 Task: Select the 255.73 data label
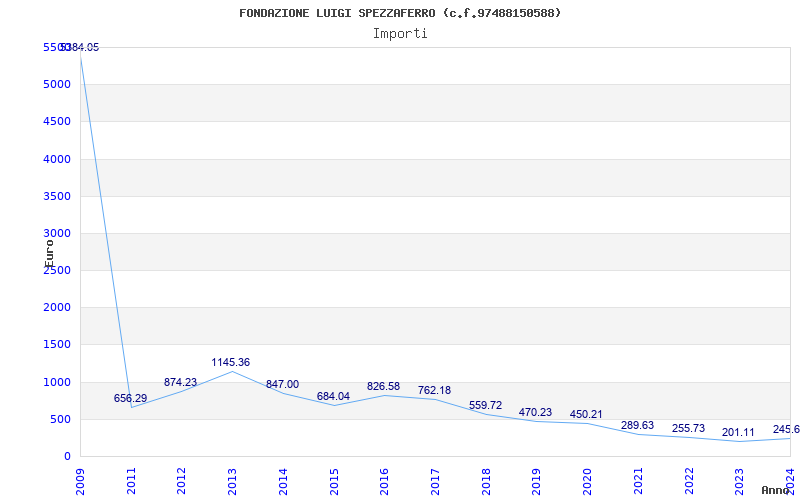(688, 428)
